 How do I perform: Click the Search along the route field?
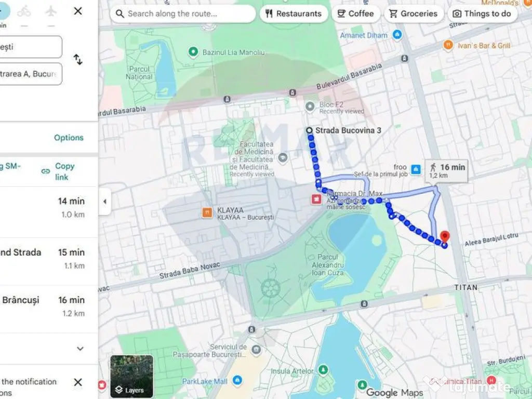[183, 14]
